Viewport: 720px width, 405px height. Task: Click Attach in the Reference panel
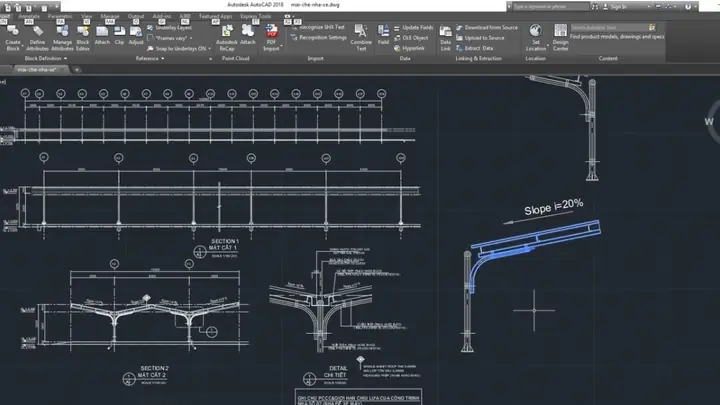(x=102, y=36)
